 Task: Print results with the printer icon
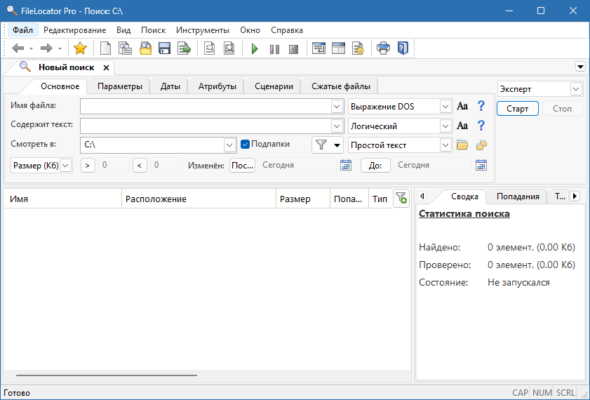coord(383,48)
